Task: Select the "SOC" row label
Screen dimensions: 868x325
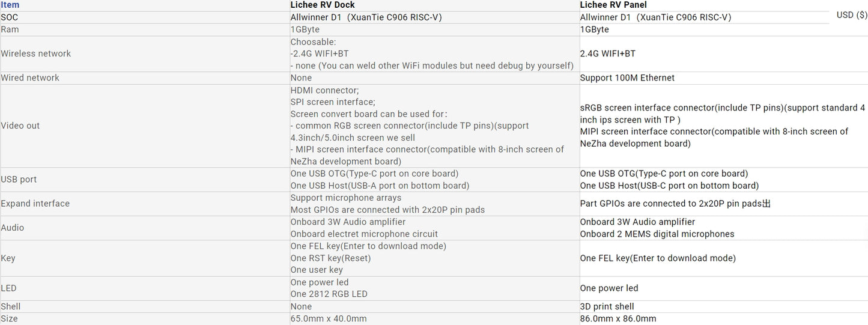Action: tap(10, 17)
